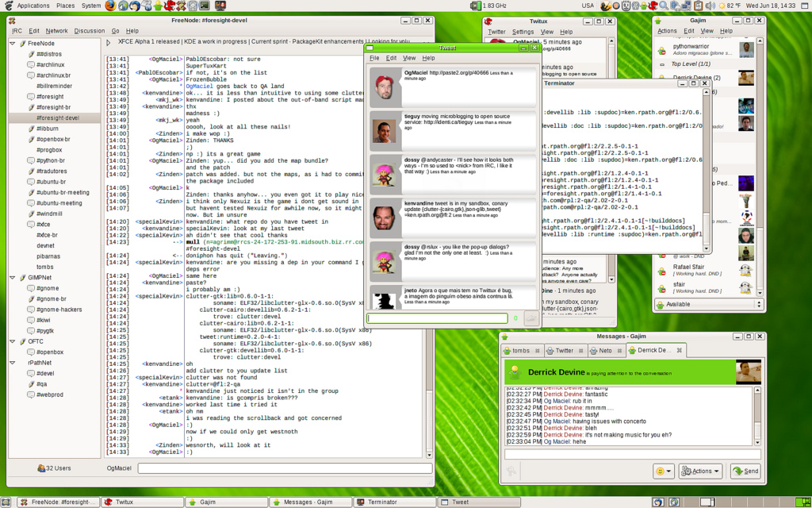
Task: Collapse the GIMPNet server tree
Action: point(13,278)
